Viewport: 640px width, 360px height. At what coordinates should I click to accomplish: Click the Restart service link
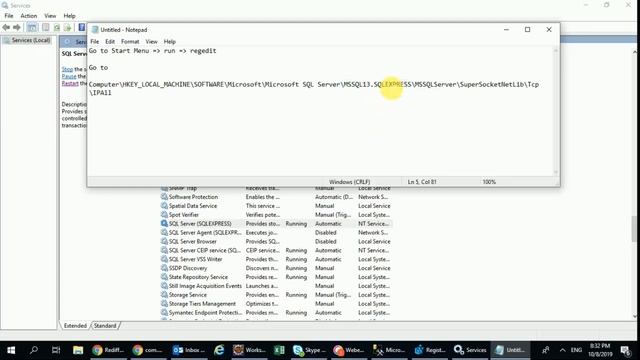[70, 83]
